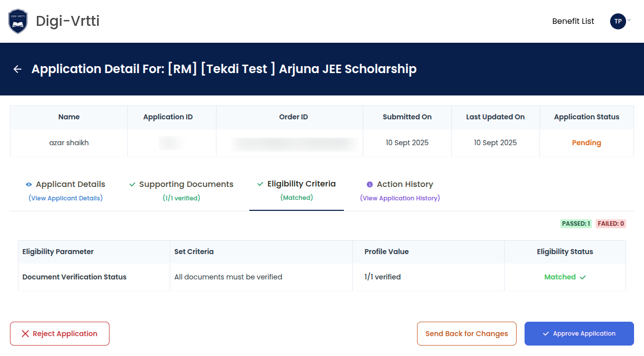Viewport: 644px width, 356px height.
Task: Switch to the Supporting Documents tab
Action: click(186, 184)
